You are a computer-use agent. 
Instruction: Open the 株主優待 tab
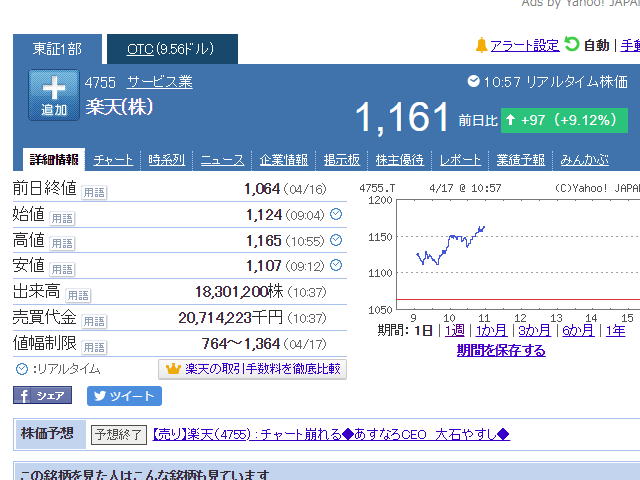point(400,160)
